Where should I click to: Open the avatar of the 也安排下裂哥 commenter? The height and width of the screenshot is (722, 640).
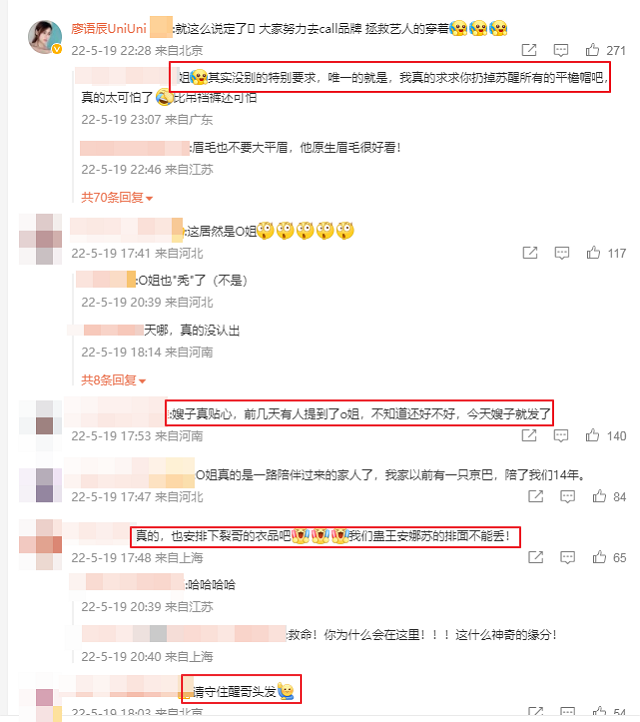(x=41, y=545)
